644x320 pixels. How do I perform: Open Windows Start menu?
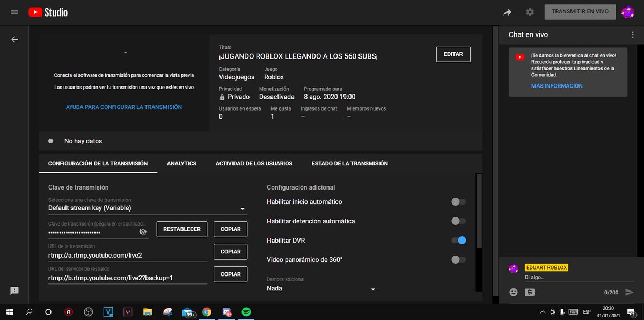10,311
